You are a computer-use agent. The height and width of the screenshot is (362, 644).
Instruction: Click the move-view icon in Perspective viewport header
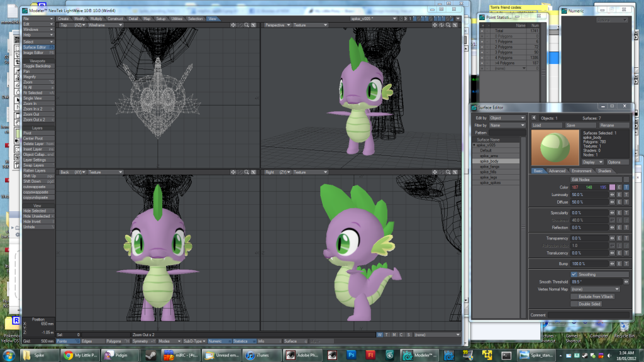click(435, 25)
